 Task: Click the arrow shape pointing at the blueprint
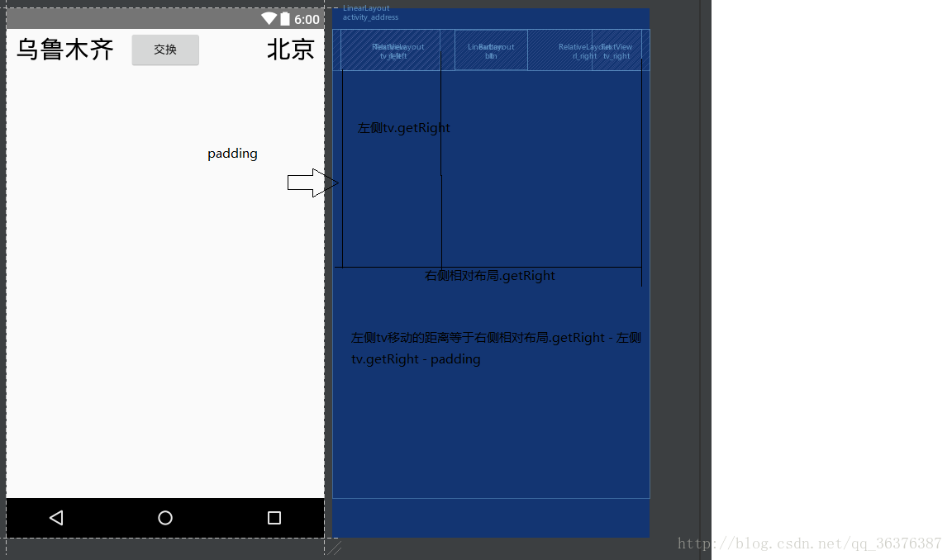tap(312, 182)
